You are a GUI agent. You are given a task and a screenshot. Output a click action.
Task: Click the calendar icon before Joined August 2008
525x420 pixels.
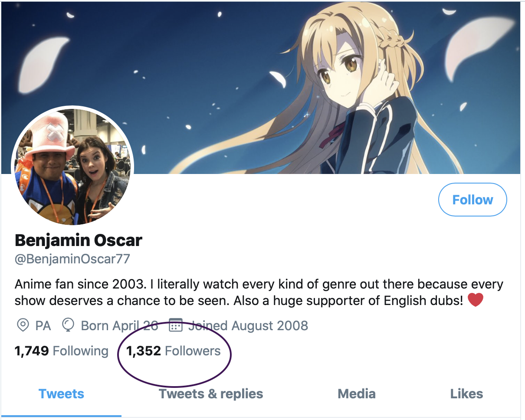coord(175,325)
